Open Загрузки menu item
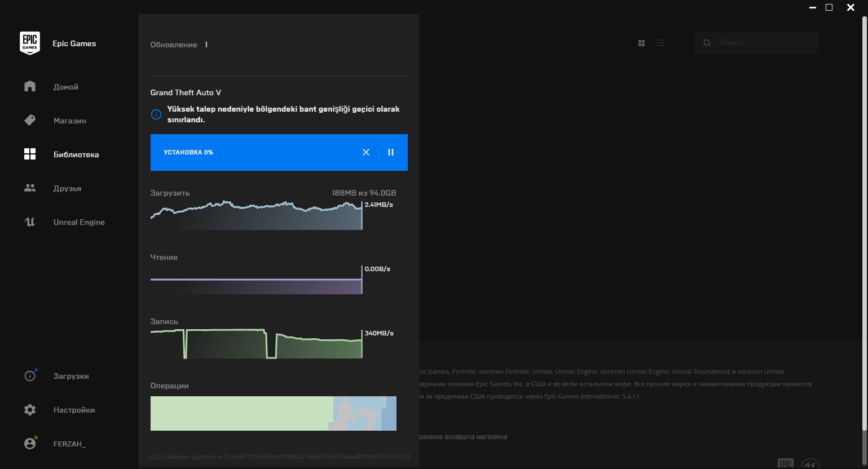Image resolution: width=868 pixels, height=469 pixels. click(x=71, y=376)
